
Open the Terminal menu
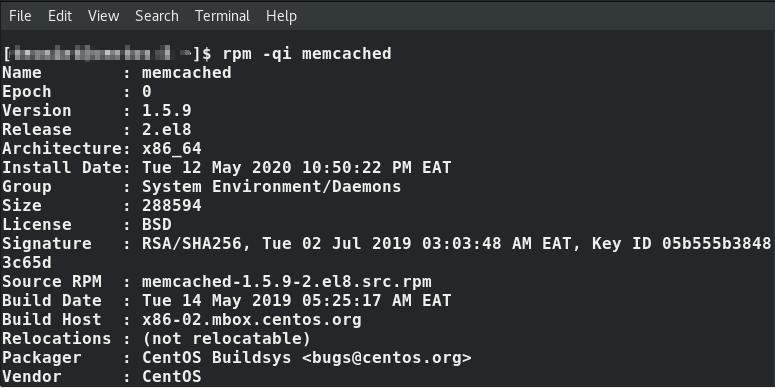pyautogui.click(x=222, y=16)
